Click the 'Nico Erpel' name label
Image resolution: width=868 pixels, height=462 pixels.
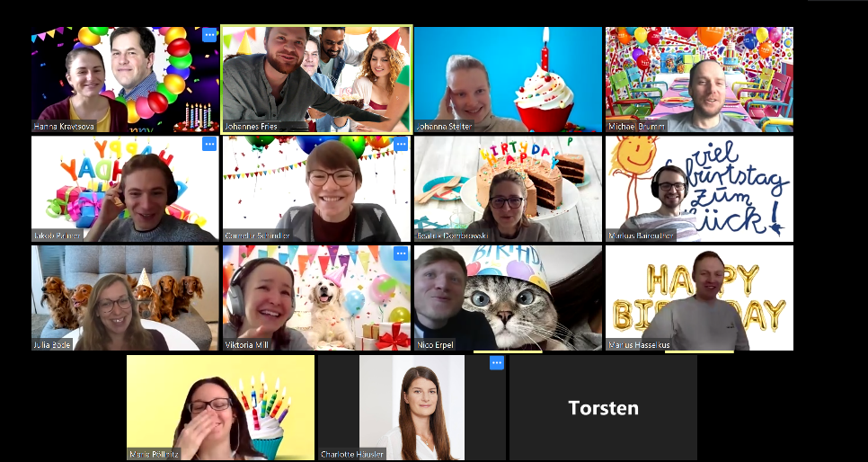coord(435,344)
